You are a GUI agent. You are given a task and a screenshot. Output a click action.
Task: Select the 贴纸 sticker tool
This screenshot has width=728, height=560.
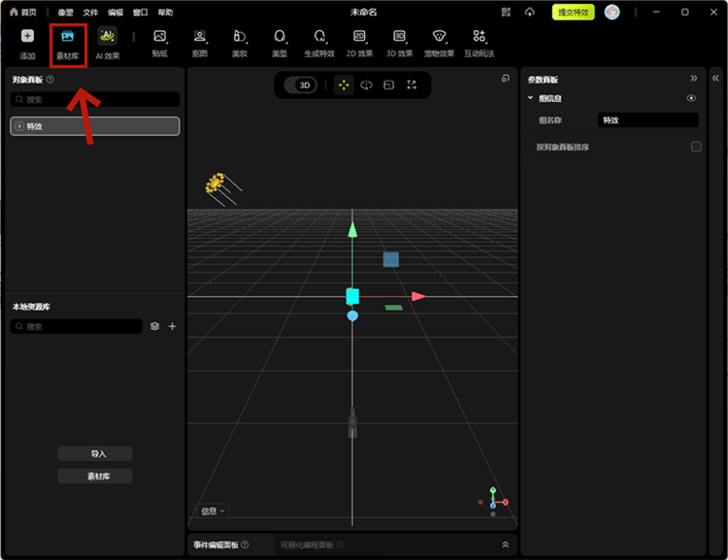coord(159,43)
